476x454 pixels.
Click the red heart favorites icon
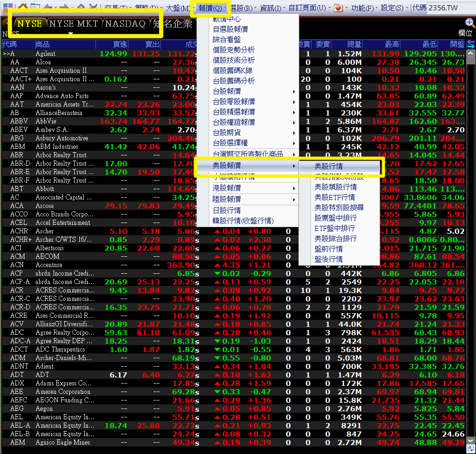pyautogui.click(x=338, y=8)
